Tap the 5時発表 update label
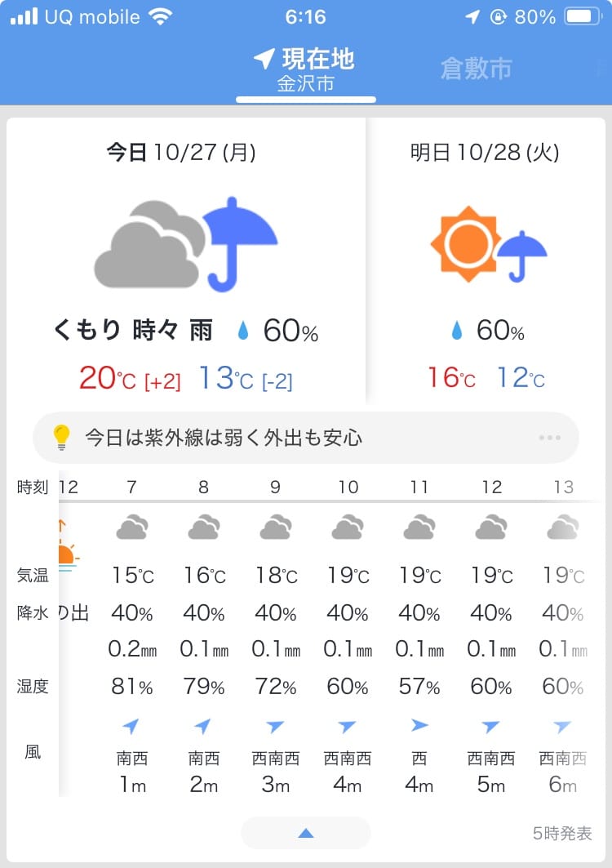 pos(562,833)
